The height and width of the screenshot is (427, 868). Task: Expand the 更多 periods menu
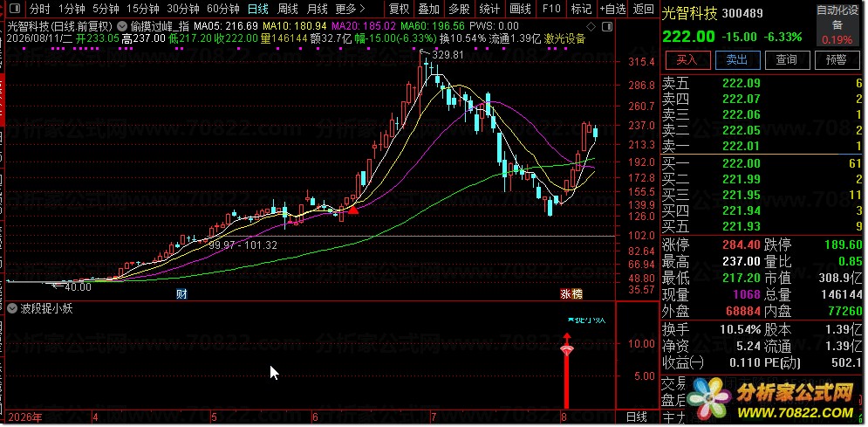tap(351, 9)
